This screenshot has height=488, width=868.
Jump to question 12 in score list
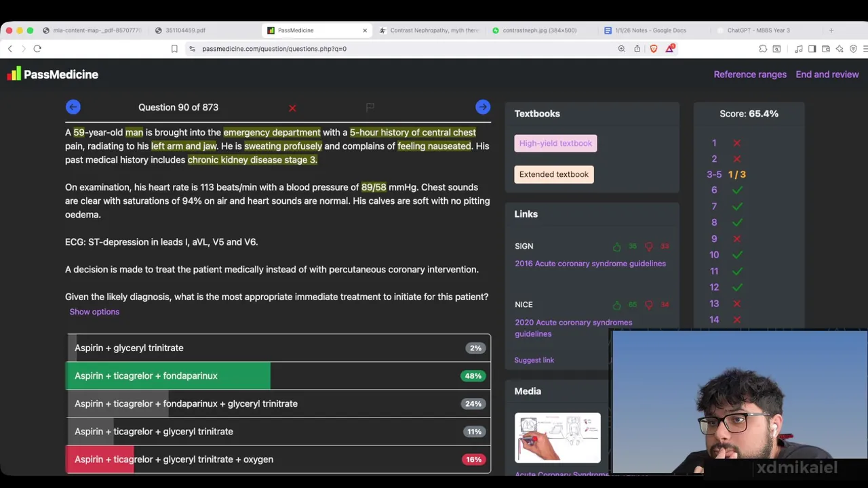(714, 287)
